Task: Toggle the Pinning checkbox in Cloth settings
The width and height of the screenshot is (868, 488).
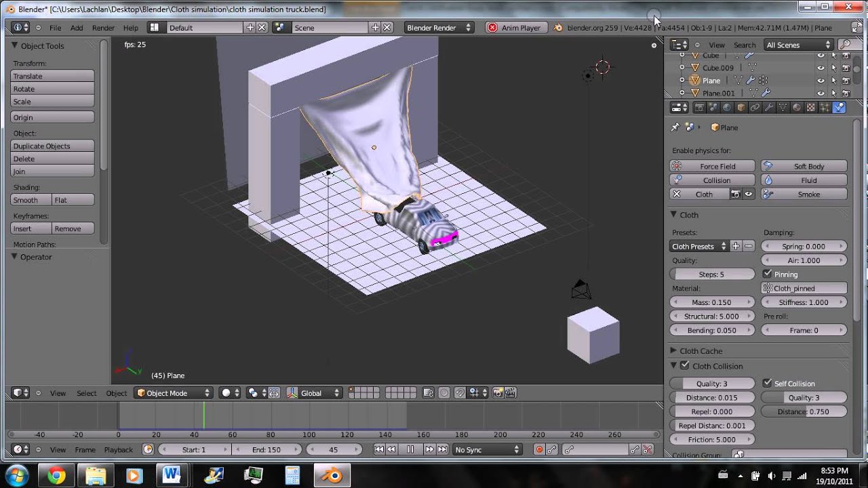Action: tap(768, 274)
